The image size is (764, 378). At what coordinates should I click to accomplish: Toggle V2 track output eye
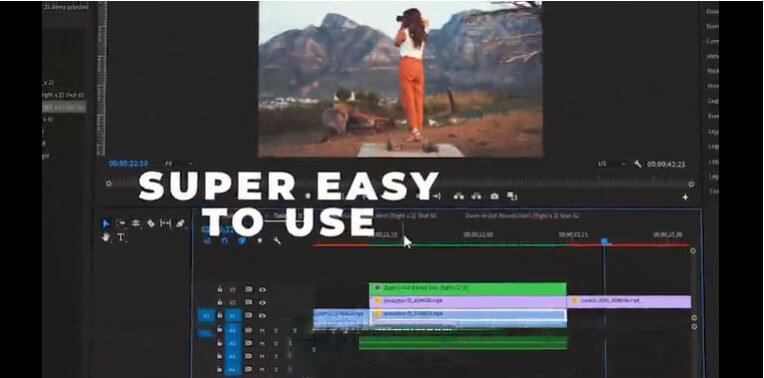[263, 302]
